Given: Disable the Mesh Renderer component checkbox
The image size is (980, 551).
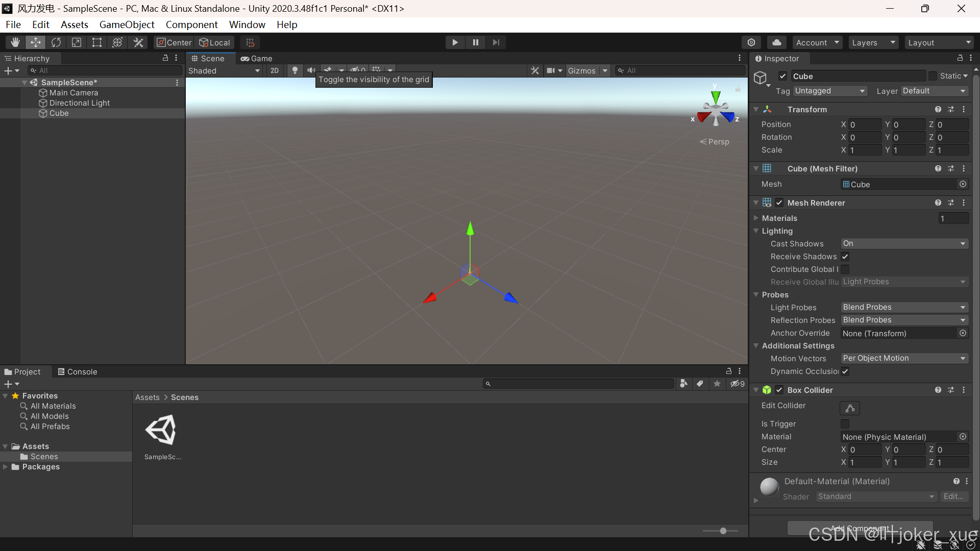Looking at the screenshot, I should pyautogui.click(x=779, y=203).
